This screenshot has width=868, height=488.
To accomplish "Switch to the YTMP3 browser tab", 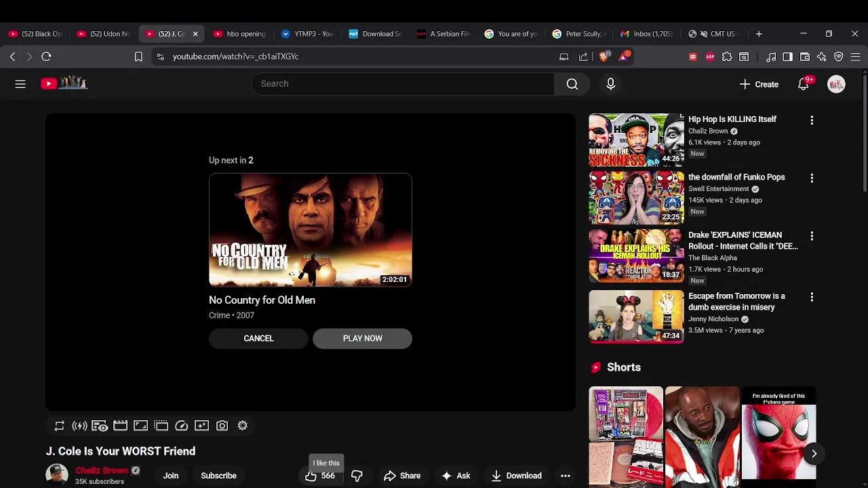I will (x=309, y=34).
